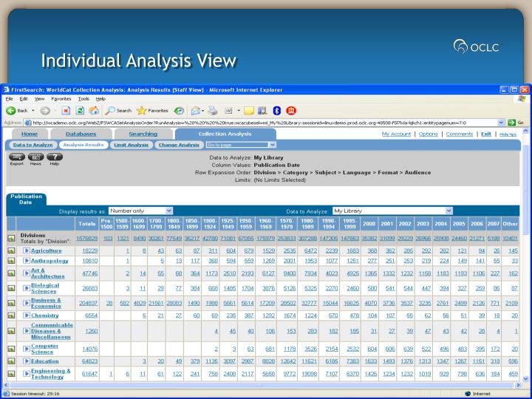Open the address bar dropdown arrow
Image resolution: width=532 pixels, height=399 pixels.
point(501,123)
